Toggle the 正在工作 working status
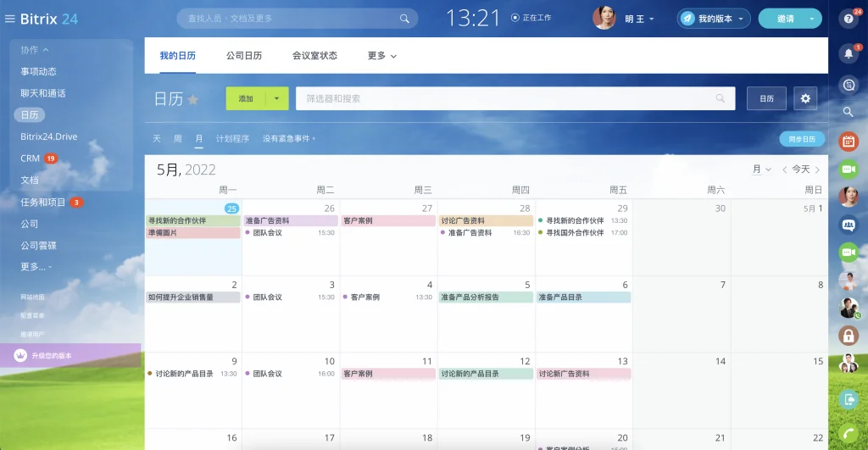The image size is (868, 450). (x=531, y=18)
